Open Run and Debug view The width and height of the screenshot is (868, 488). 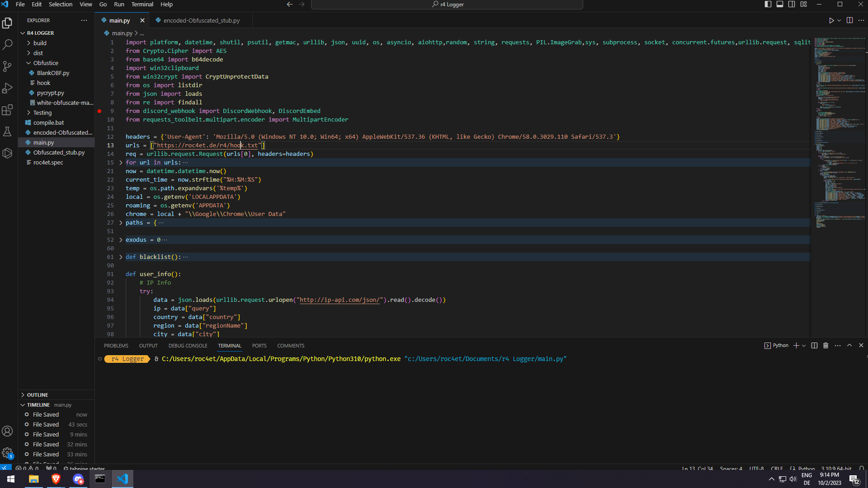(7, 88)
